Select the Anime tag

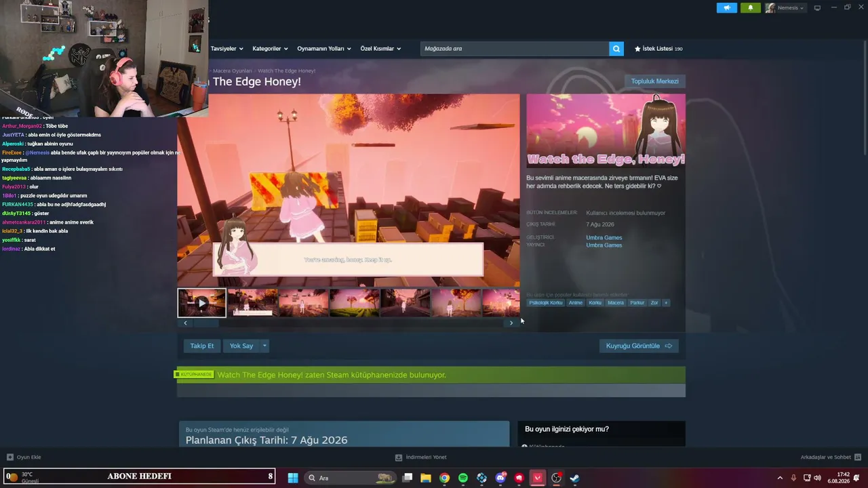click(x=576, y=303)
